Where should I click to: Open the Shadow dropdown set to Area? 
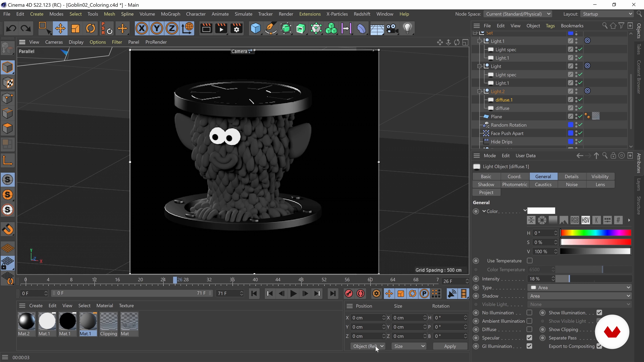click(x=579, y=296)
